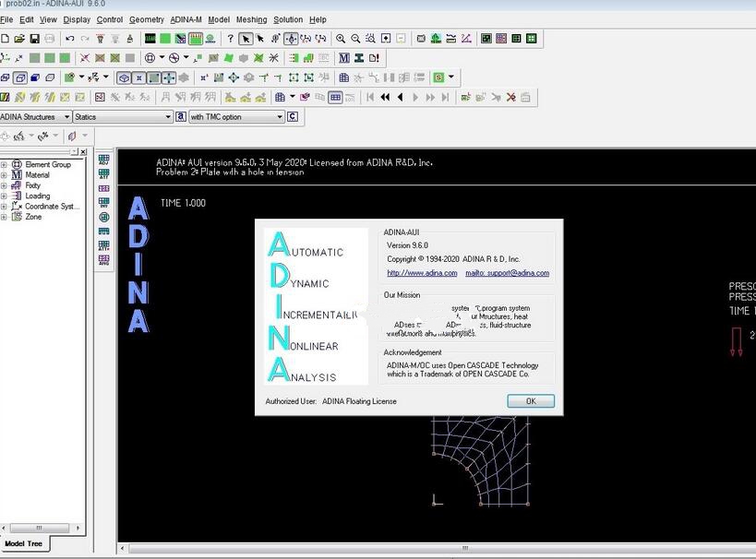This screenshot has height=559, width=756.
Task: Open the Display menu
Action: point(77,19)
